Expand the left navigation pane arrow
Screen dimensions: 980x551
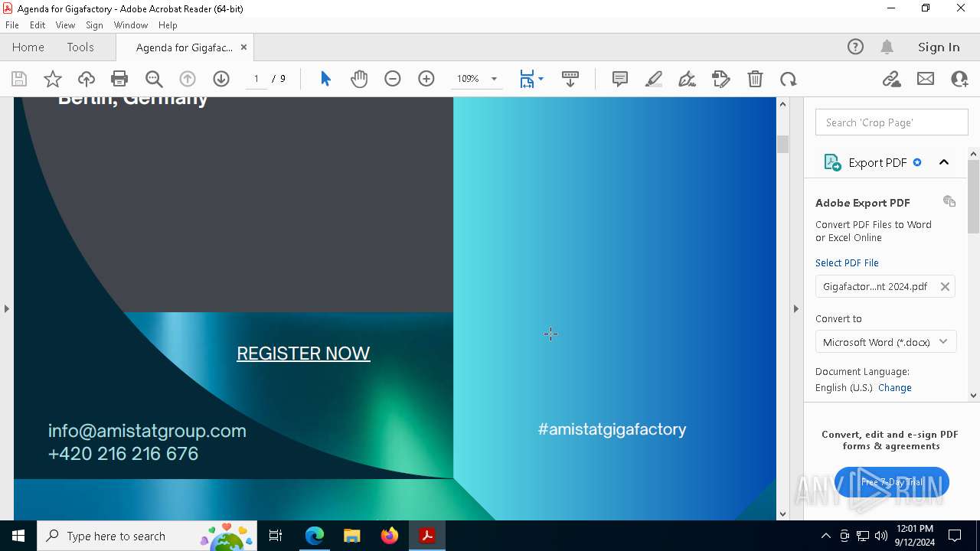tap(7, 308)
